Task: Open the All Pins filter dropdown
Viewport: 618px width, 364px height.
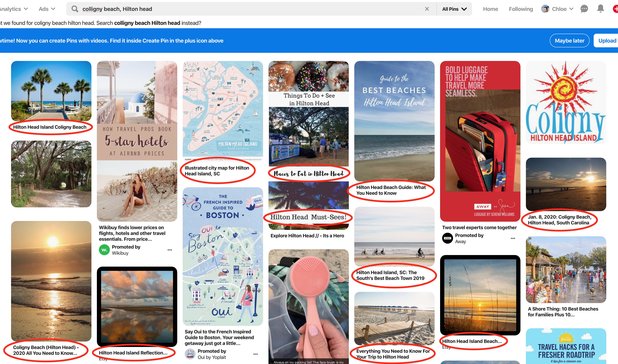Action: [x=454, y=9]
